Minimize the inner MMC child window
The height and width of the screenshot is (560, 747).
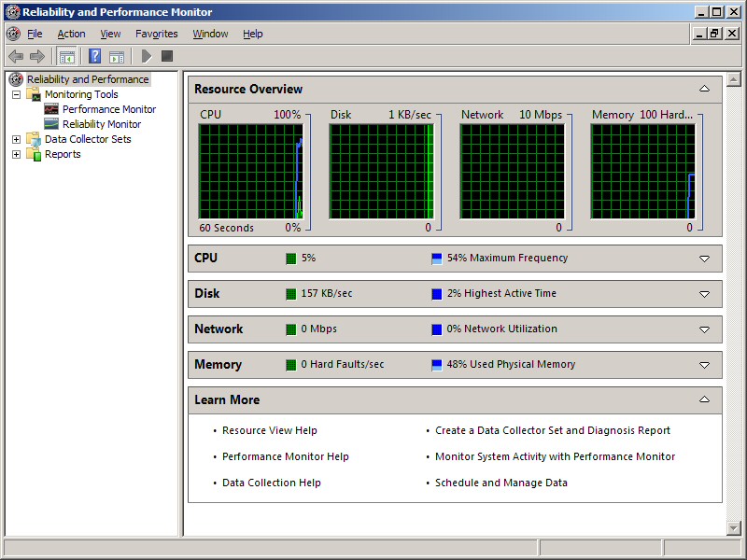[699, 34]
